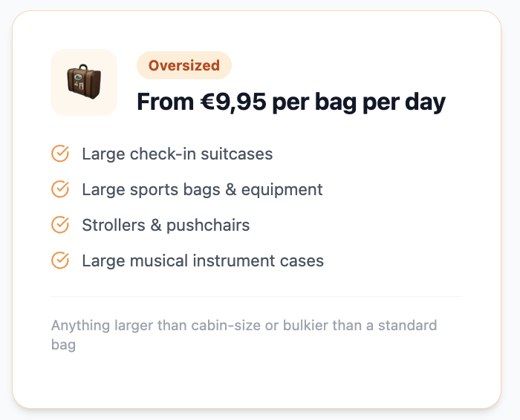This screenshot has width=520, height=420.
Task: Click the checkmark beside Large sports bags
Action: click(60, 189)
